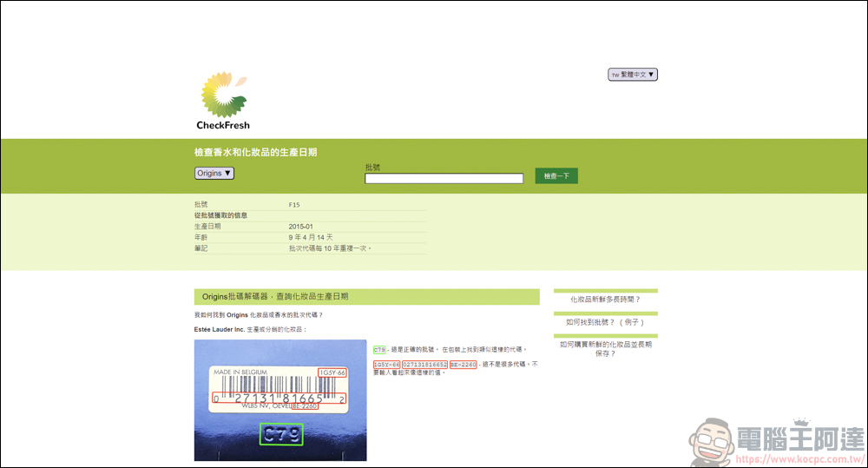Viewport: 868px width, 468px height.
Task: Click the CheckFresh text under logo
Action: [223, 125]
